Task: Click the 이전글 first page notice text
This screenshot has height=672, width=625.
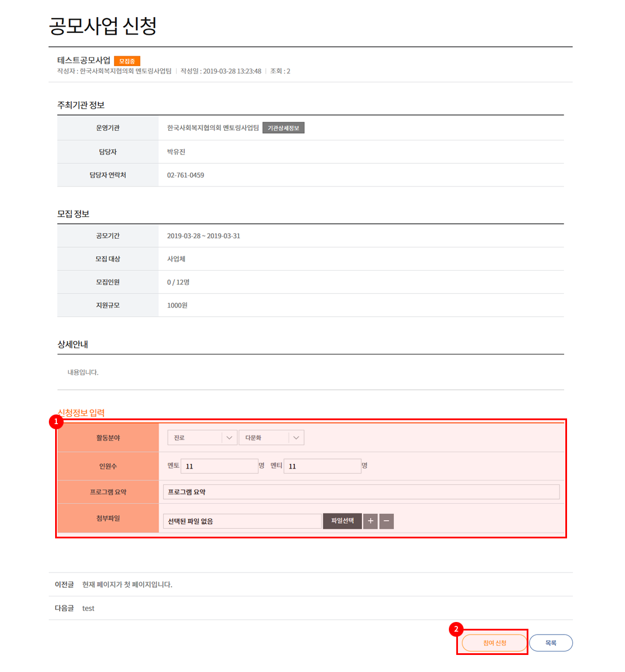Action: point(127,584)
